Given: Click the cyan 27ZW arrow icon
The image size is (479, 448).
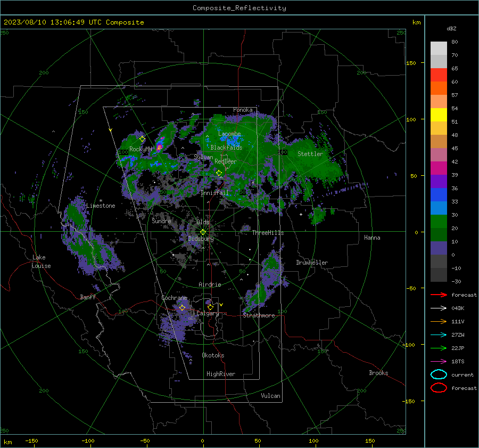Looking at the screenshot, I should click(439, 335).
